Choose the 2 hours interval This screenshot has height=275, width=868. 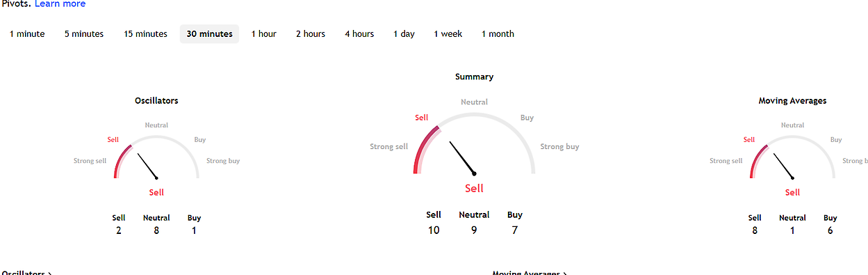tap(311, 34)
